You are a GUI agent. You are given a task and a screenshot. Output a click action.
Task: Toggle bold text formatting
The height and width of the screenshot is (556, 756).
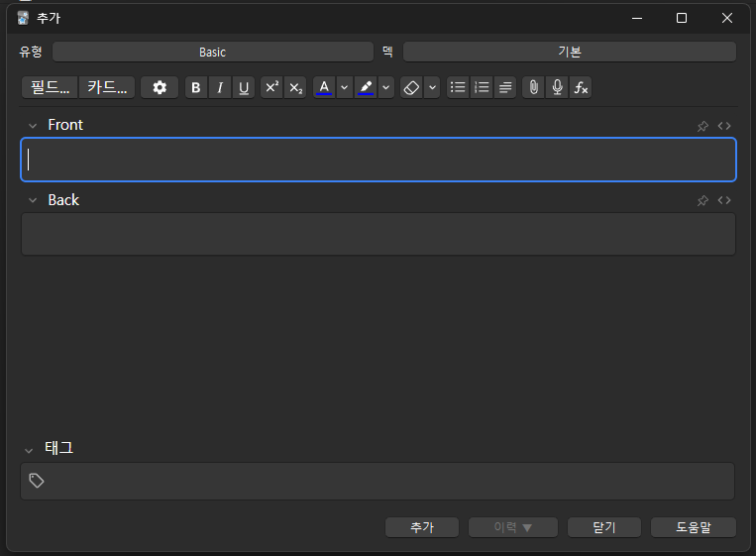196,87
